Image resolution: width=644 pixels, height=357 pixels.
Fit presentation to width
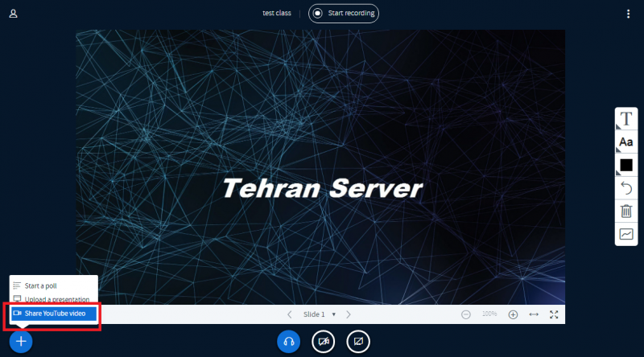tap(534, 314)
